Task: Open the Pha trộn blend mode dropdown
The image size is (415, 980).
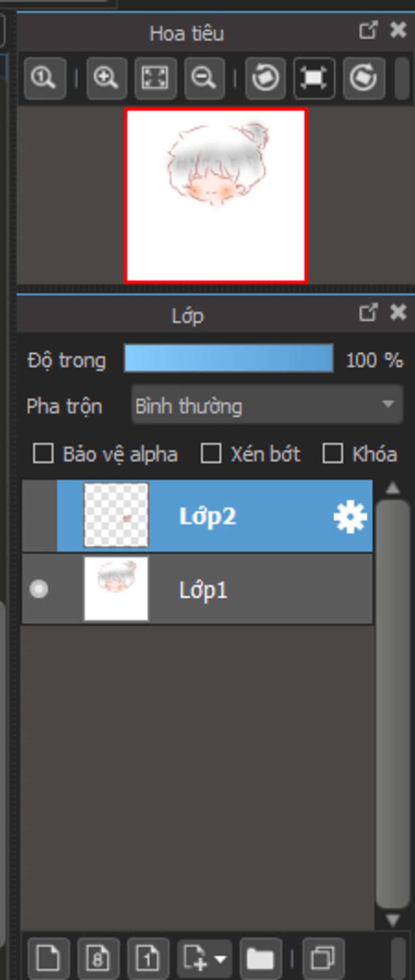Action: [267, 405]
